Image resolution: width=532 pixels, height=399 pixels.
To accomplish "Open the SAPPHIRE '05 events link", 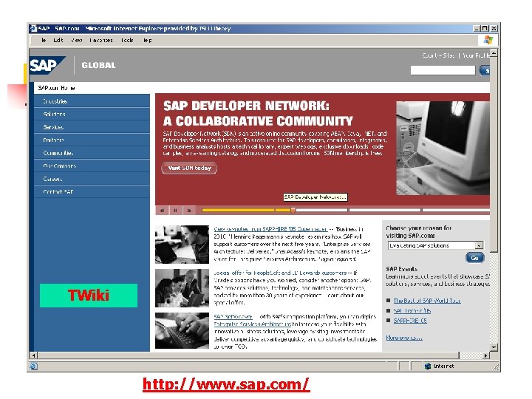I will 410,320.
